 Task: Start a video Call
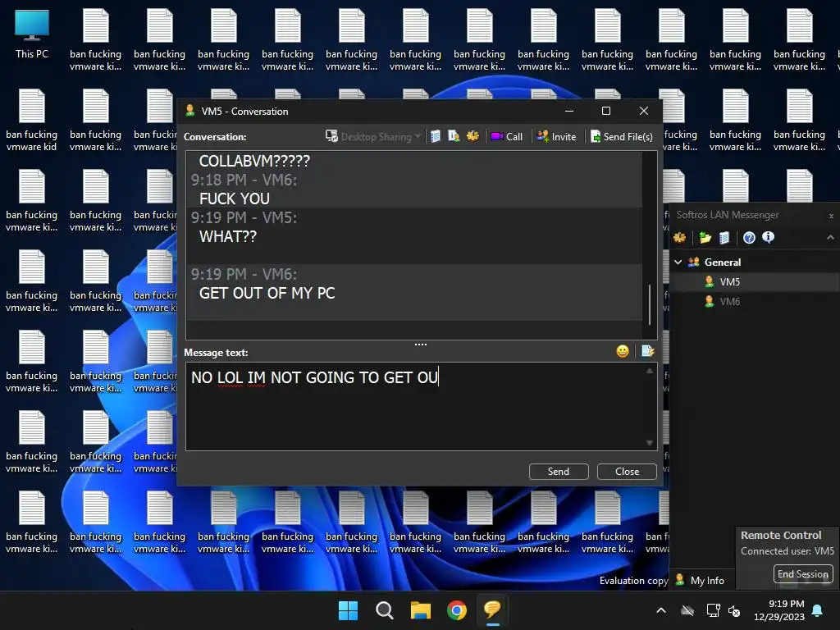[x=506, y=137]
